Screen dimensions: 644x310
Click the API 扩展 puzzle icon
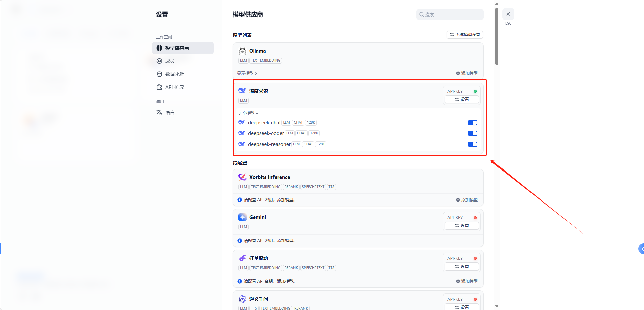(x=159, y=87)
